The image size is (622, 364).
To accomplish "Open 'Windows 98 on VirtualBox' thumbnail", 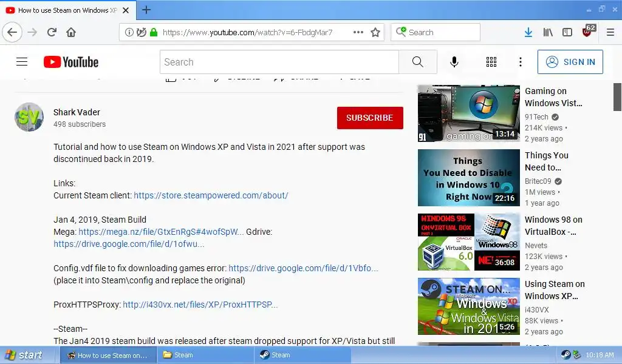I will 468,241.
